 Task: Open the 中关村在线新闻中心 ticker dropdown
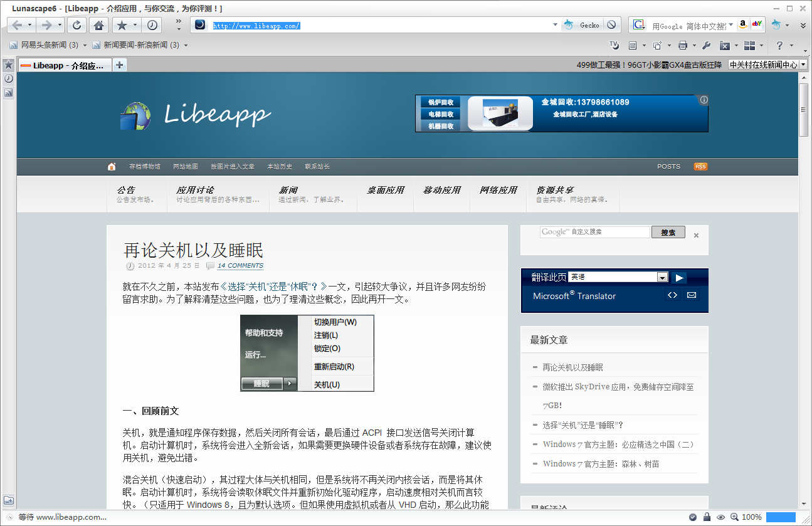(803, 65)
